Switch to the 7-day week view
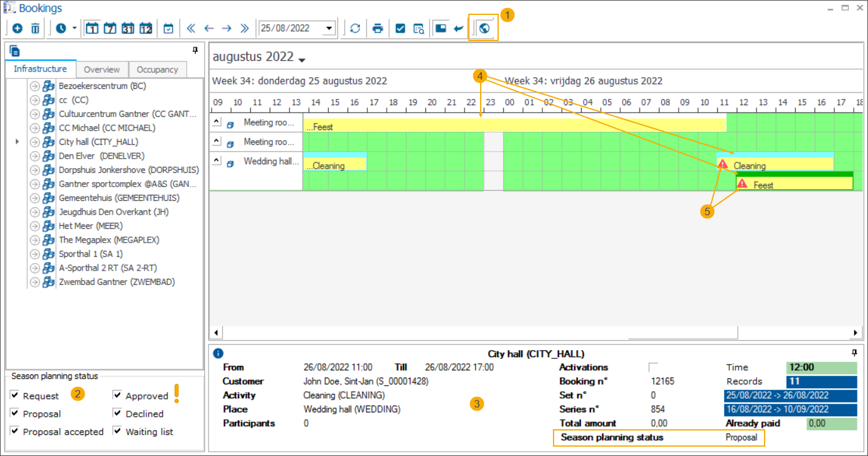This screenshot has height=456, width=868. [110, 29]
